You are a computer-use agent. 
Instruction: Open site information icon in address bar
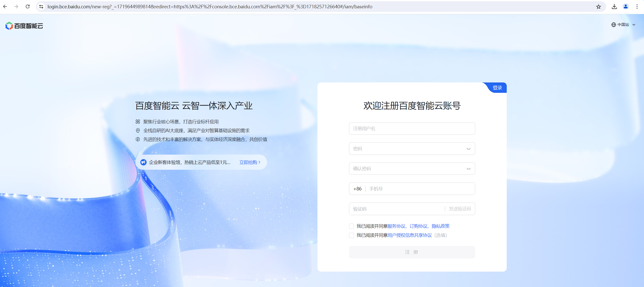tap(41, 7)
